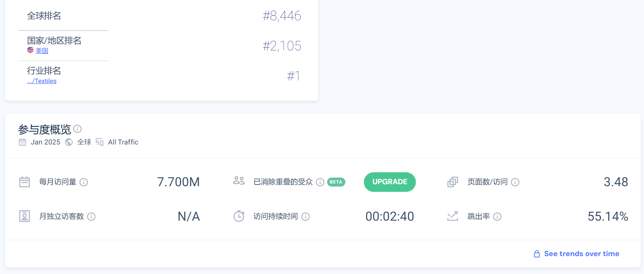Open the .../Textiles industry link
The image size is (644, 274).
tap(42, 81)
